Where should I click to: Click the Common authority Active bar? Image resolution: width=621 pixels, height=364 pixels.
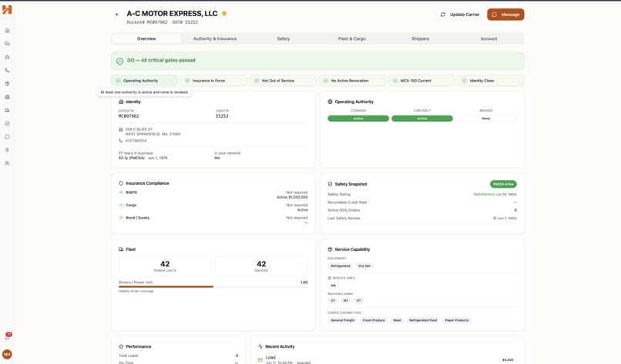[358, 119]
